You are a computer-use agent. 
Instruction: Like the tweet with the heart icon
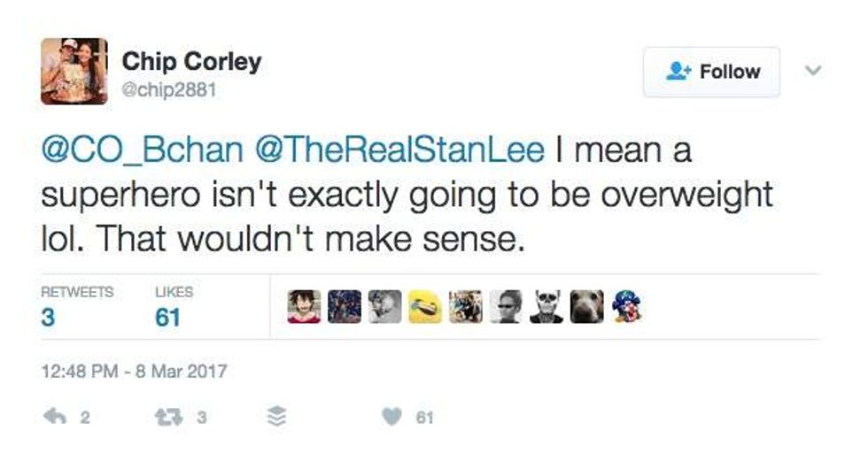tap(391, 417)
